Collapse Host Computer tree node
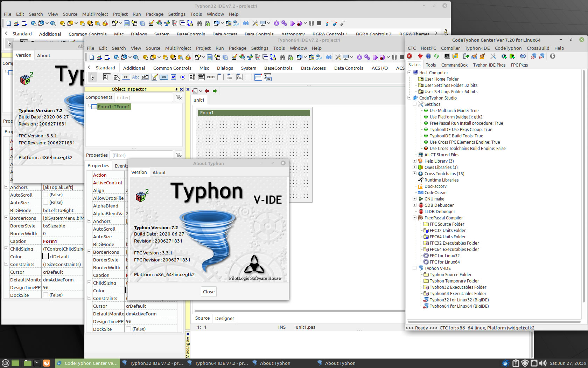Image resolution: width=588 pixels, height=368 pixels. (409, 73)
